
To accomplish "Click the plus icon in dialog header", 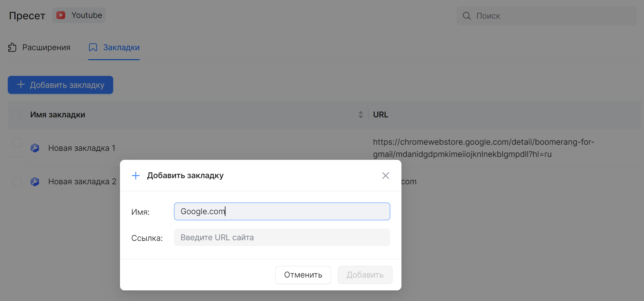I will click(x=136, y=176).
